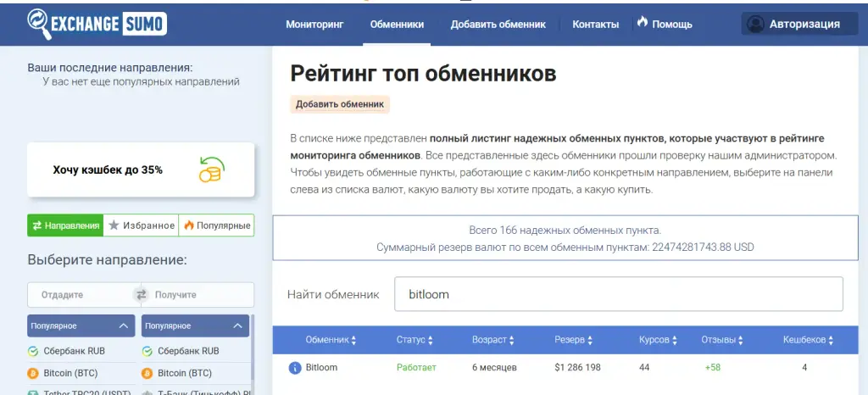Viewport: 868px width, 395px height.
Task: Select the Избранное tab
Action: tap(142, 225)
